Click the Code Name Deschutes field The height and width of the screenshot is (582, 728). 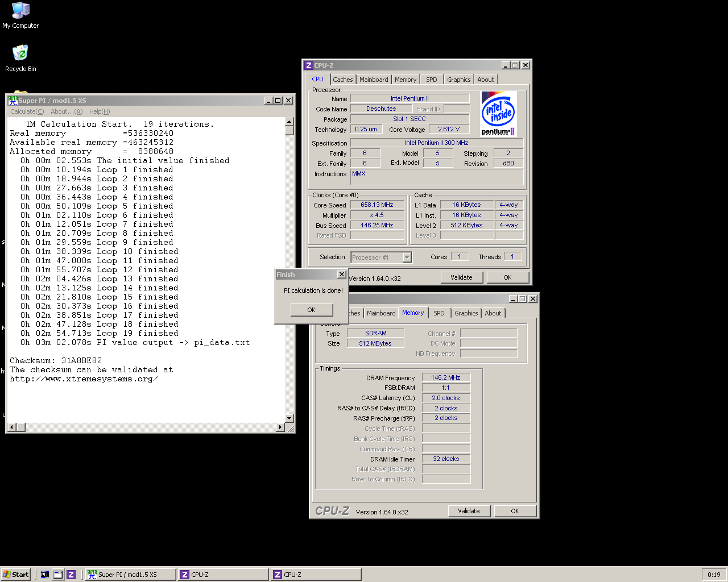381,109
